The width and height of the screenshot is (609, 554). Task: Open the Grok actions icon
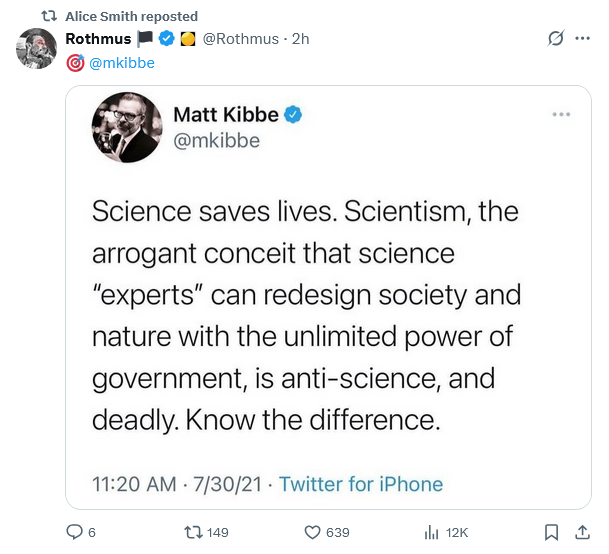555,40
